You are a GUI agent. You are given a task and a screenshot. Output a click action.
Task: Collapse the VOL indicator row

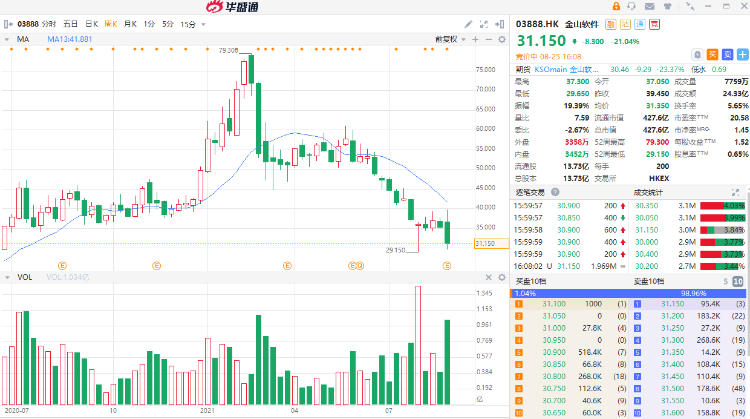point(7,277)
